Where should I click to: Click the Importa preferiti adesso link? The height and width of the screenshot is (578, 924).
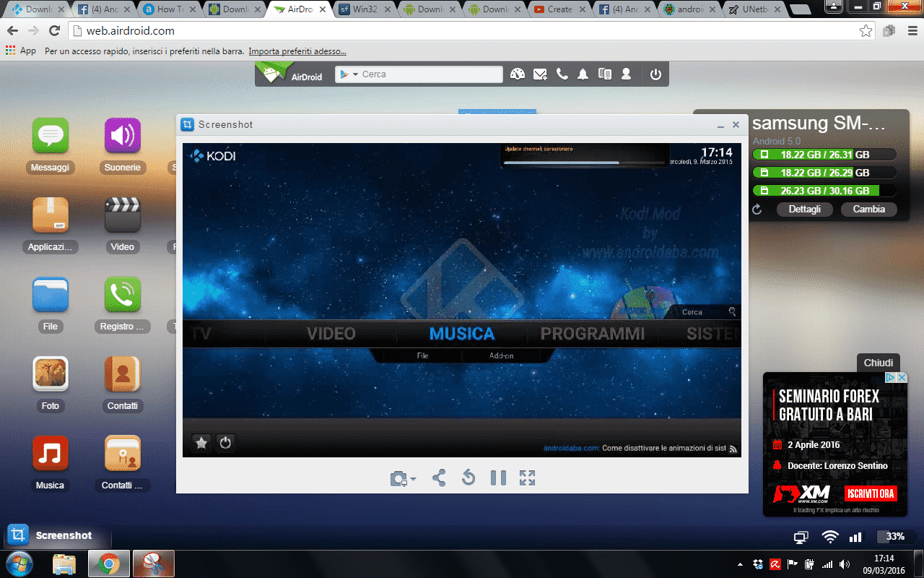[x=297, y=51]
